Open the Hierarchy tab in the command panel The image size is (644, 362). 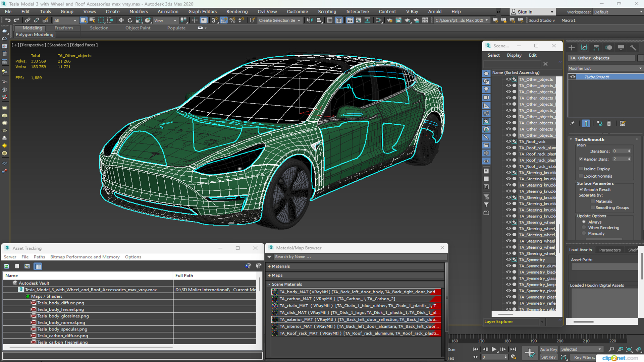pos(596,48)
